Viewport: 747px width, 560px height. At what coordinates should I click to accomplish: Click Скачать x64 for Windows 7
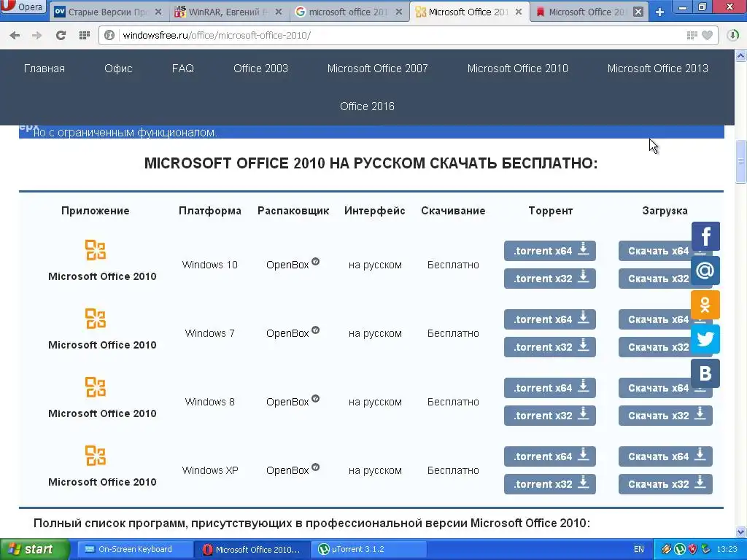[x=655, y=319]
